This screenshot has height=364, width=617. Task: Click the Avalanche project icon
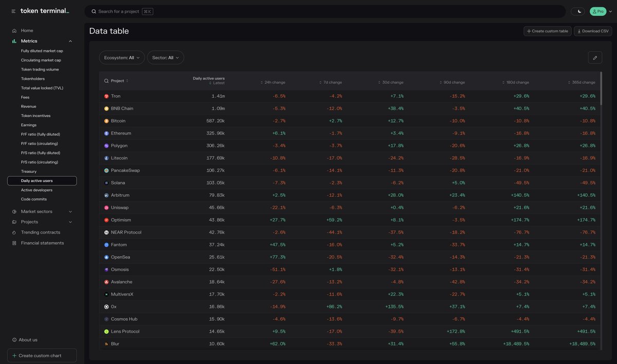pos(106,282)
